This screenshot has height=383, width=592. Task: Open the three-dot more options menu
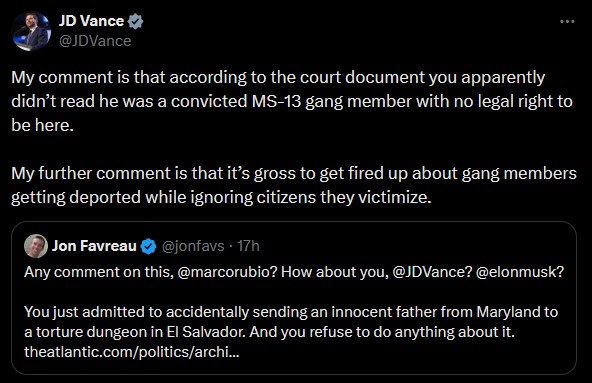[567, 22]
